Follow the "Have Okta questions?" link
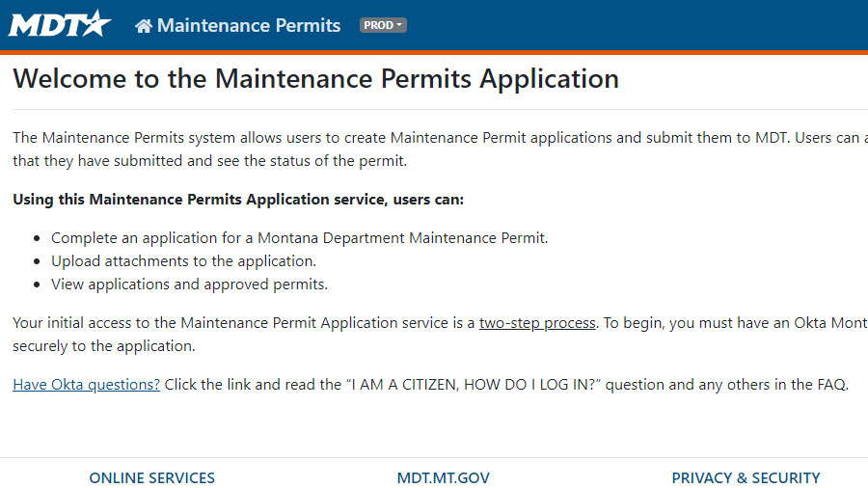Image resolution: width=868 pixels, height=488 pixels. point(86,385)
